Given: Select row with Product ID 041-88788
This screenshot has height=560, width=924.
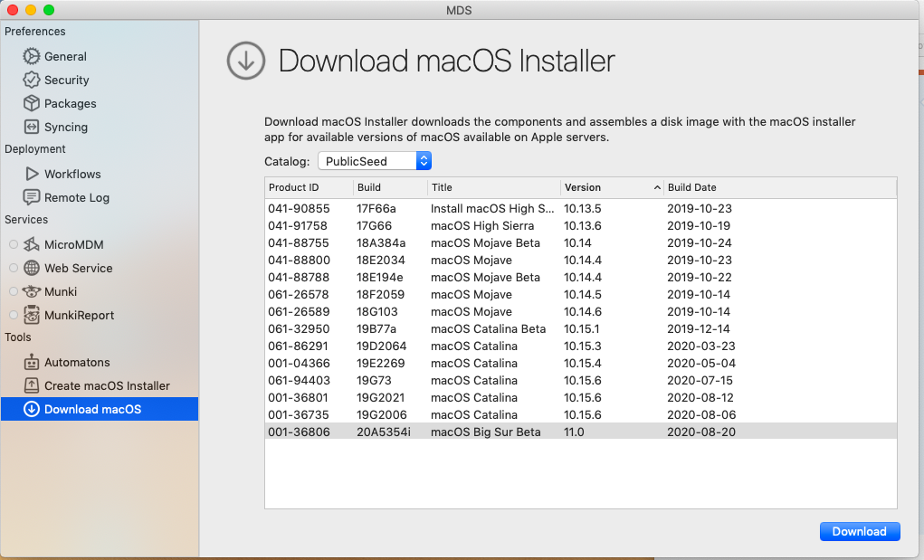Looking at the screenshot, I should [x=581, y=277].
